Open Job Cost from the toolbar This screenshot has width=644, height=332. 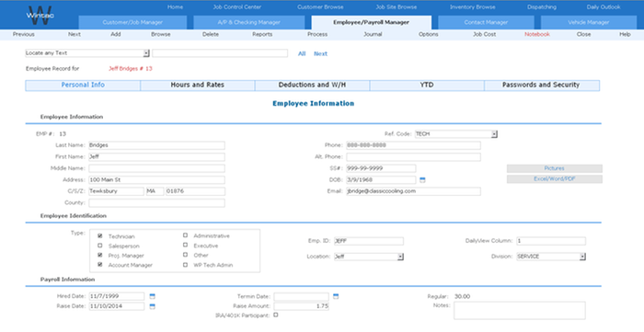coord(484,34)
